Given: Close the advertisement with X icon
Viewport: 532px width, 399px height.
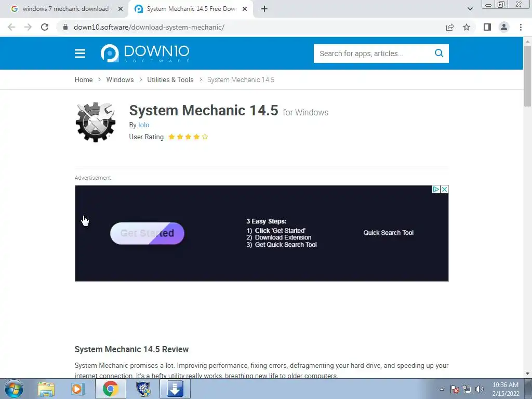Looking at the screenshot, I should coord(444,189).
